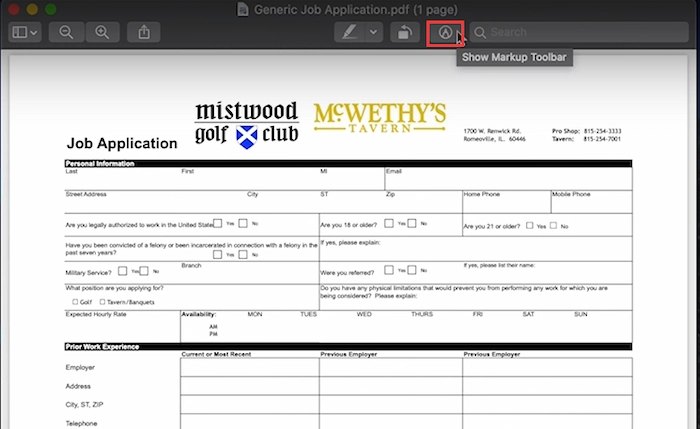The height and width of the screenshot is (429, 700).
Task: Click the WED availability column header
Action: click(364, 314)
